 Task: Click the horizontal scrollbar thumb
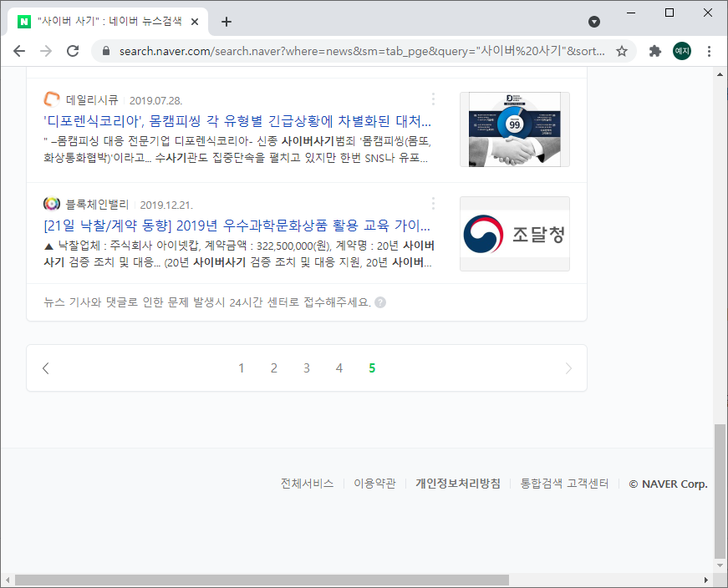[262, 580]
